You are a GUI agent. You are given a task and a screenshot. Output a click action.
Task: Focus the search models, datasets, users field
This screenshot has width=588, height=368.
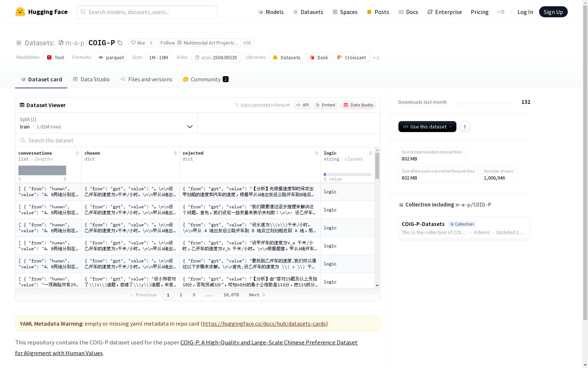147,12
